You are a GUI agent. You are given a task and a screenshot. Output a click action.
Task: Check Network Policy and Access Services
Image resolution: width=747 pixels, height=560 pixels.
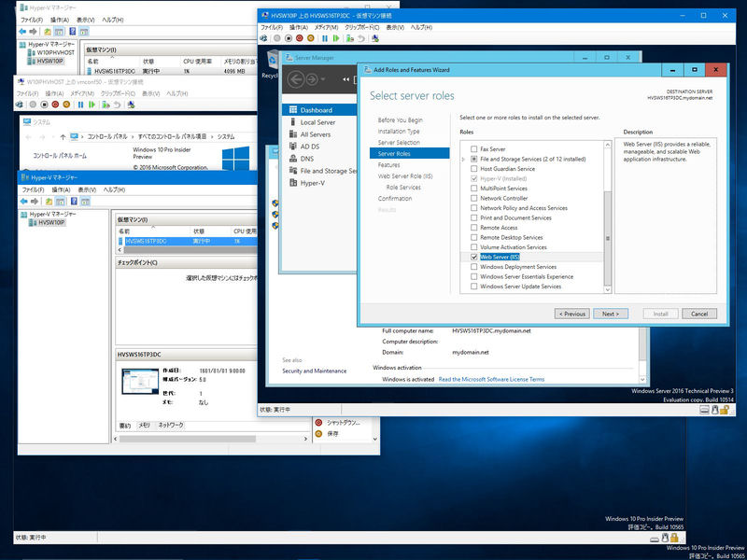pos(473,208)
